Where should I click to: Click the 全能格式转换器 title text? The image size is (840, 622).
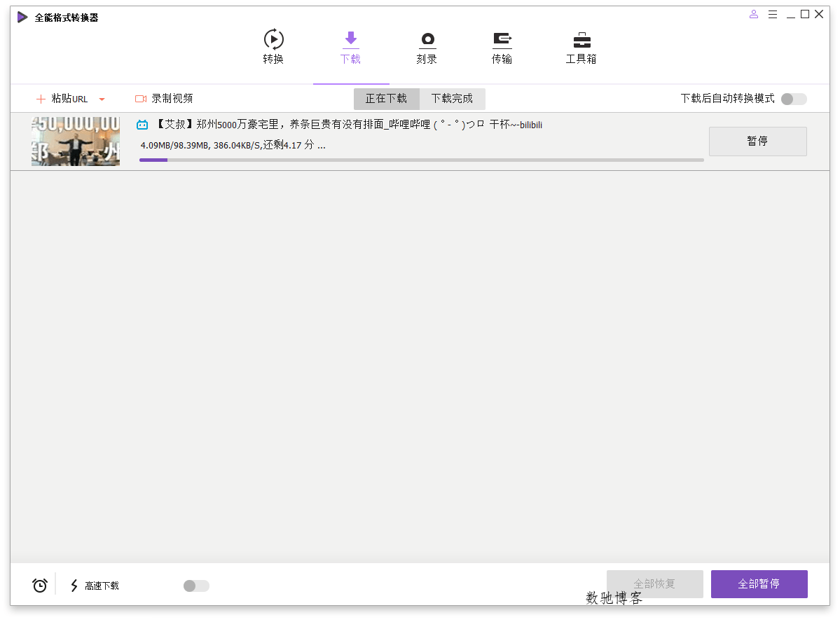tap(67, 18)
